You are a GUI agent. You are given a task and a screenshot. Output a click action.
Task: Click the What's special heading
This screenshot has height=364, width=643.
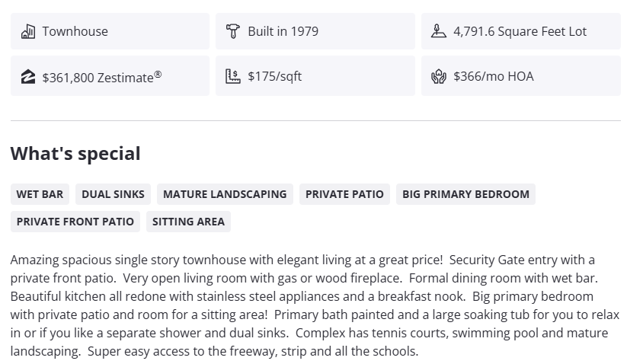pos(75,154)
